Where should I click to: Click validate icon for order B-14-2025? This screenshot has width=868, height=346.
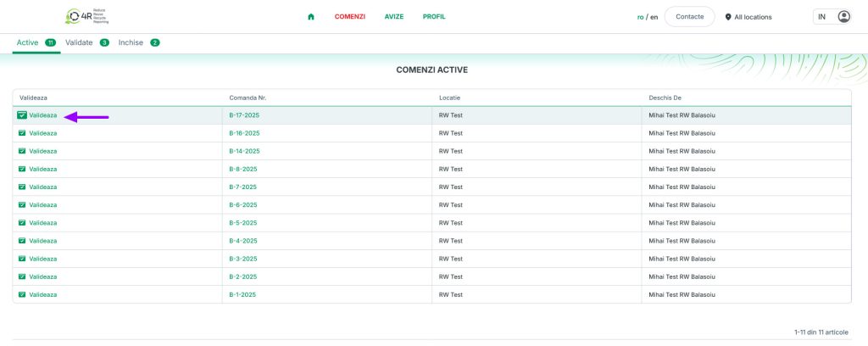pyautogui.click(x=21, y=151)
